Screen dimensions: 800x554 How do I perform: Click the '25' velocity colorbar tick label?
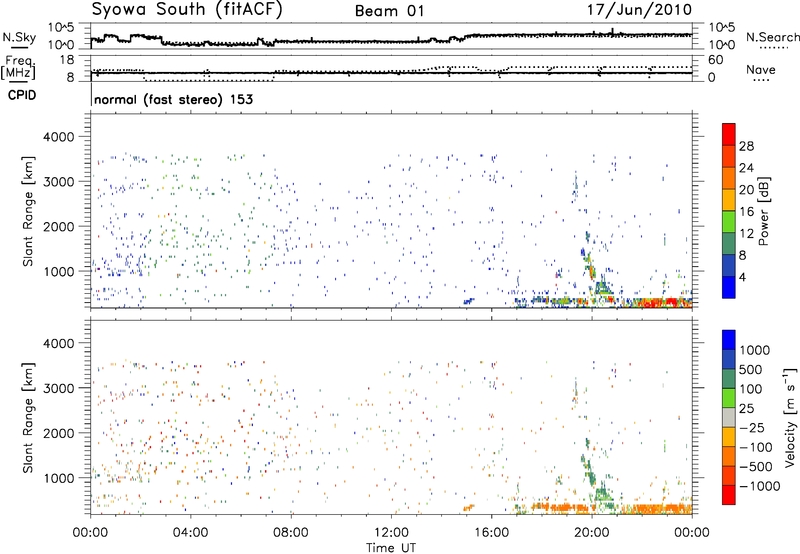[x=746, y=409]
